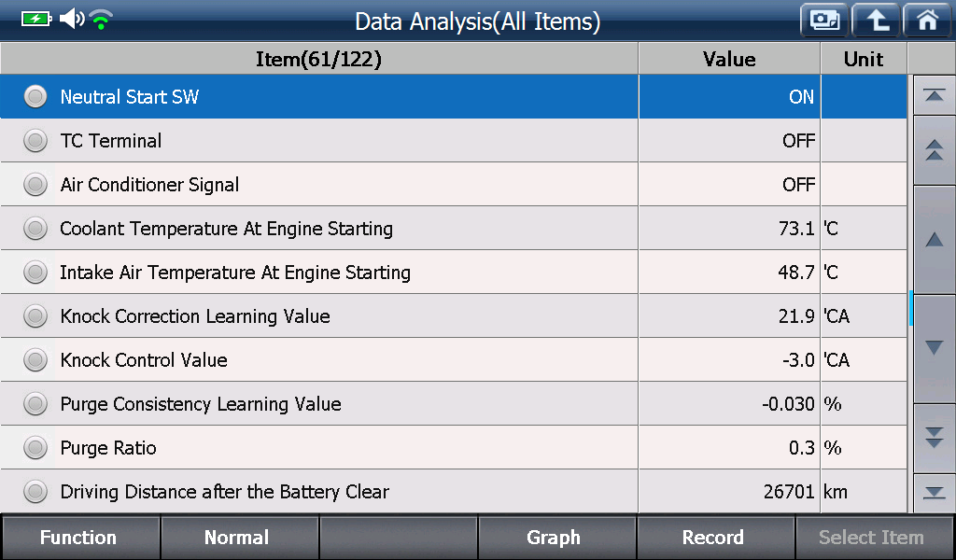Go back using the up-arrow return icon
956x560 pixels.
pos(876,21)
